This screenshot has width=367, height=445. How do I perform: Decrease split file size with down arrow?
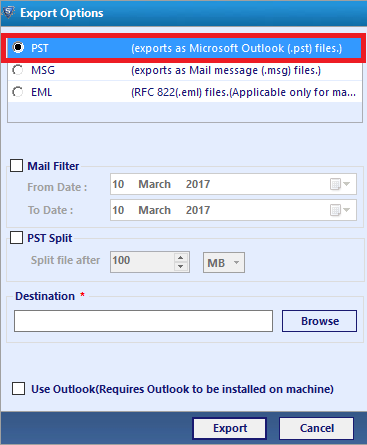180,266
